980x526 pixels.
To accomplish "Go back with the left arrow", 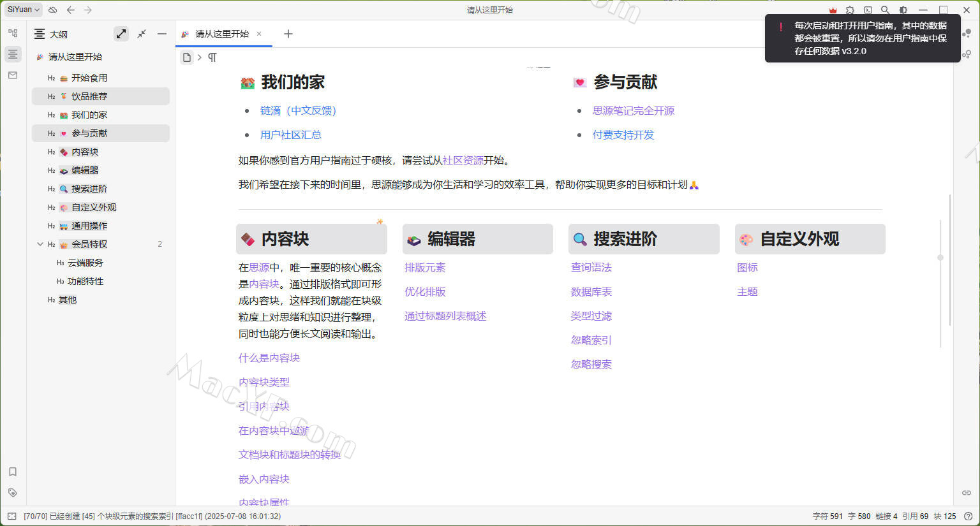I will pyautogui.click(x=71, y=10).
